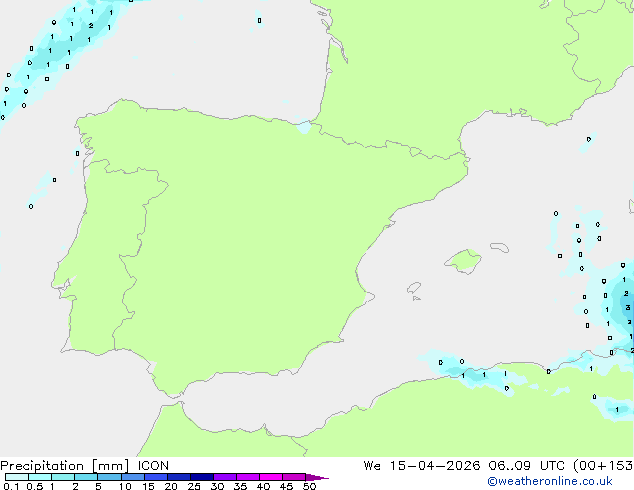The height and width of the screenshot is (490, 634).
Task: Click the precipitation value '3' on map
Action: (x=628, y=308)
